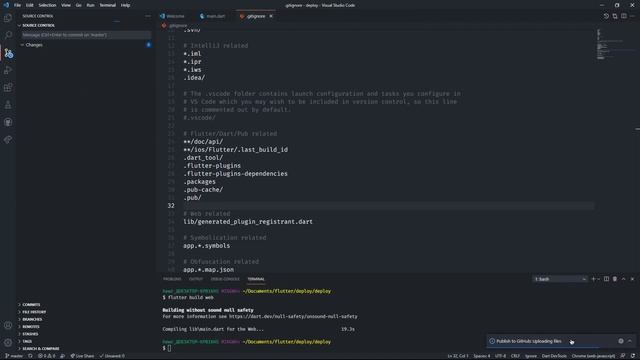640x360 pixels.
Task: Open the Go menu
Action: click(x=78, y=5)
